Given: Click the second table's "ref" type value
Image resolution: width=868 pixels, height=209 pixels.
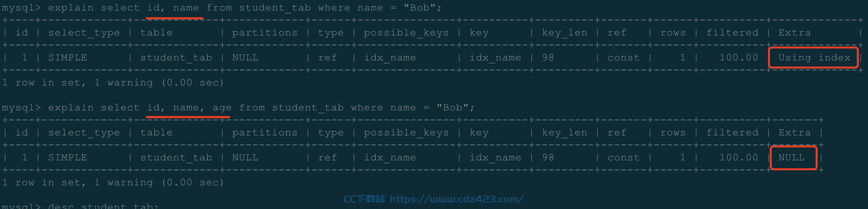Looking at the screenshot, I should (x=327, y=157).
